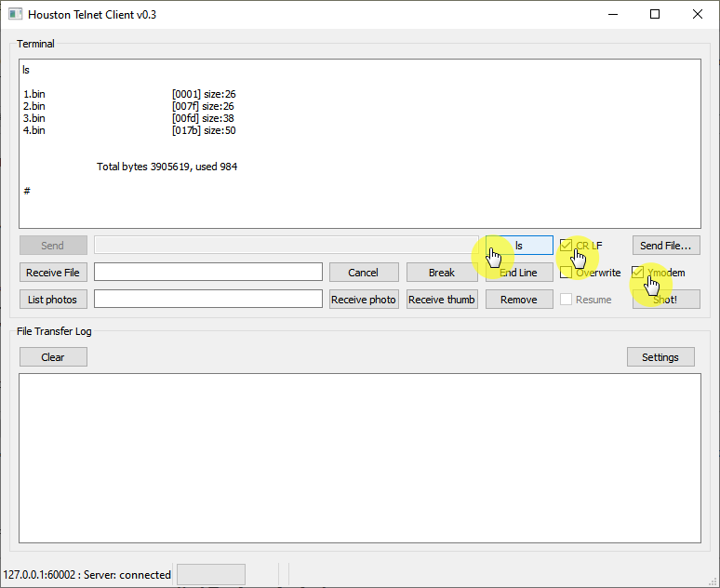Focus the photo name input field
720x588 pixels.
click(207, 300)
